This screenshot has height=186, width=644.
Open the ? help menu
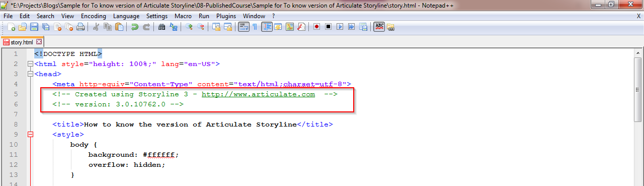tap(273, 16)
